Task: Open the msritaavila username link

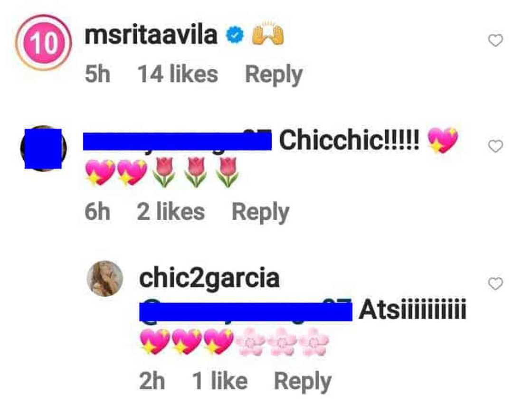Action: [x=151, y=35]
